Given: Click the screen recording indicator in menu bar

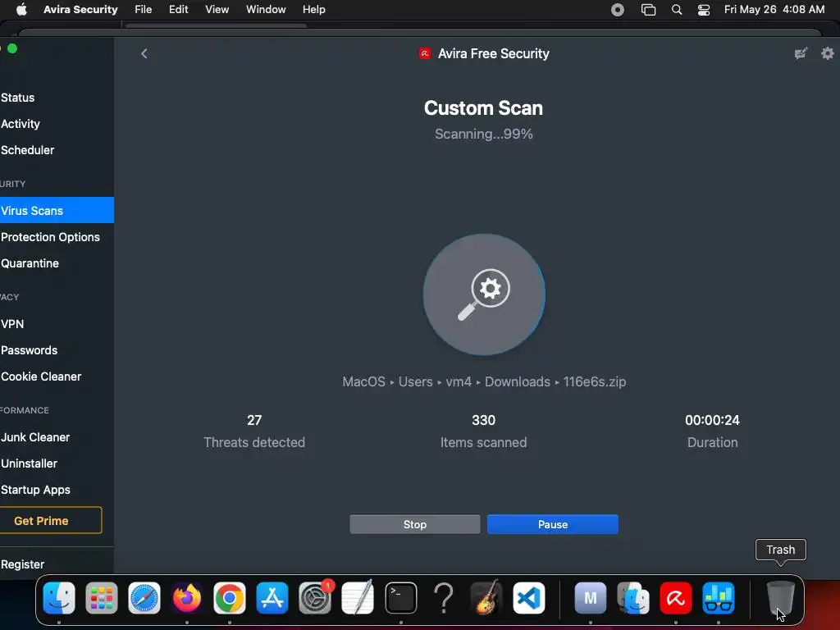Looking at the screenshot, I should [617, 10].
